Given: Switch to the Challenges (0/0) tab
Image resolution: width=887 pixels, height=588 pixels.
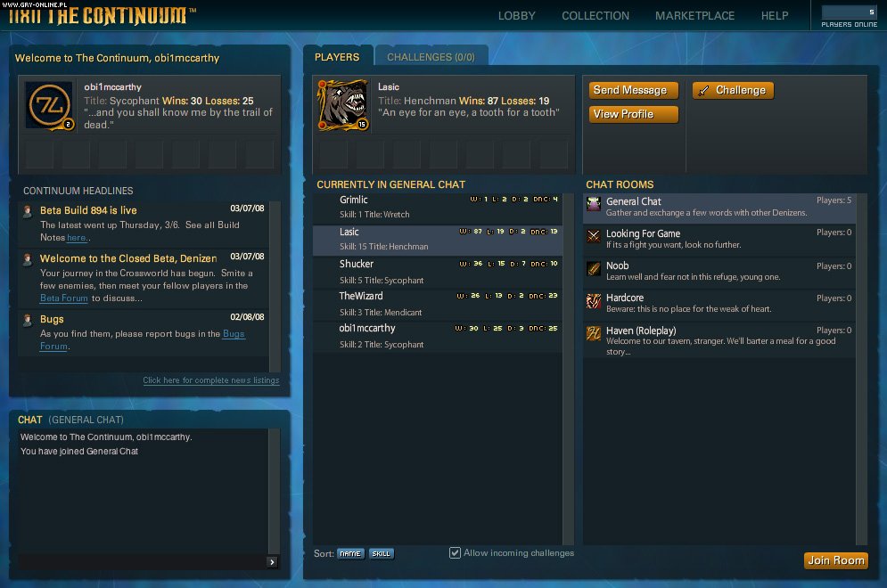Looking at the screenshot, I should coord(431,55).
